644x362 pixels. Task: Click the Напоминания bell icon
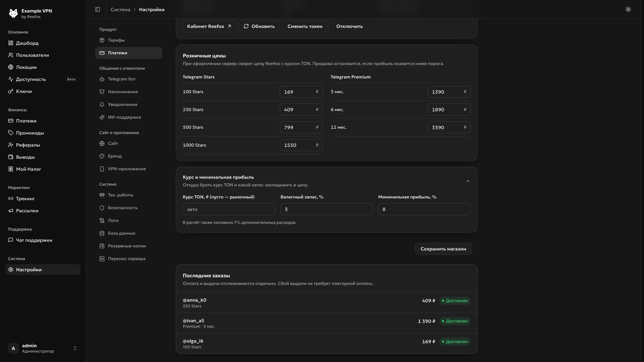click(x=102, y=92)
